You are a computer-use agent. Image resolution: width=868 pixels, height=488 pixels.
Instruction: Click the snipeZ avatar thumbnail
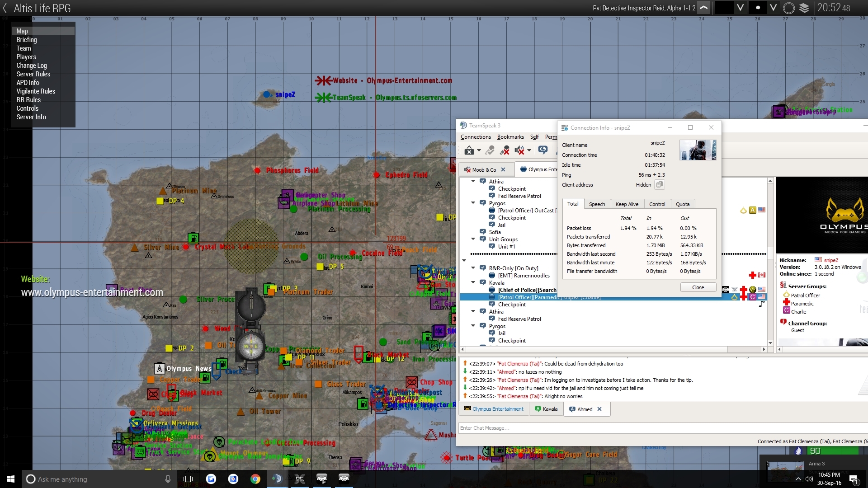coord(698,150)
